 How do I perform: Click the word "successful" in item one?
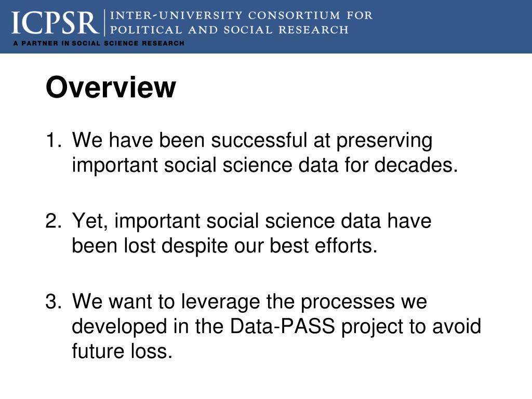click(259, 140)
